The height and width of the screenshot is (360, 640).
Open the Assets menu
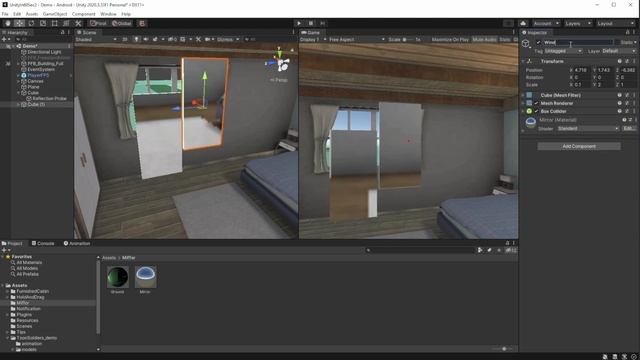coord(32,14)
